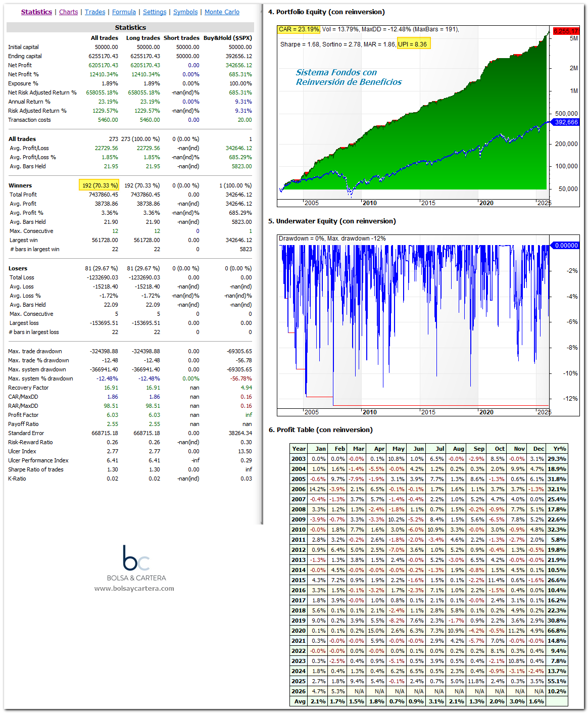Open the Trades report link

pos(95,12)
